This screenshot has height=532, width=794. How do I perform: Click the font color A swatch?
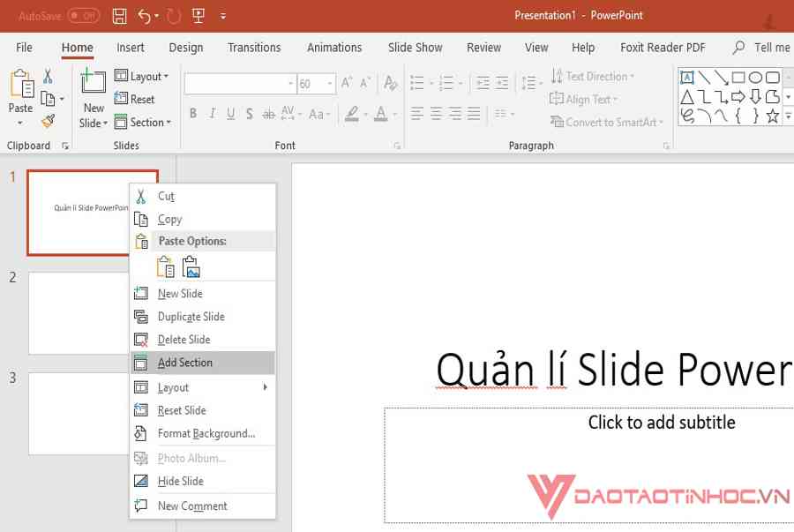[x=381, y=114]
